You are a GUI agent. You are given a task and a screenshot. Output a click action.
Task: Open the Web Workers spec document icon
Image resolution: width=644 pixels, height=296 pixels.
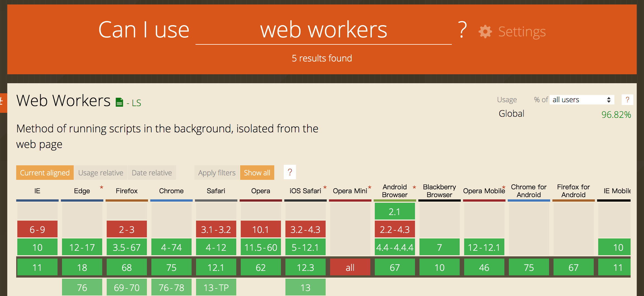click(x=119, y=102)
